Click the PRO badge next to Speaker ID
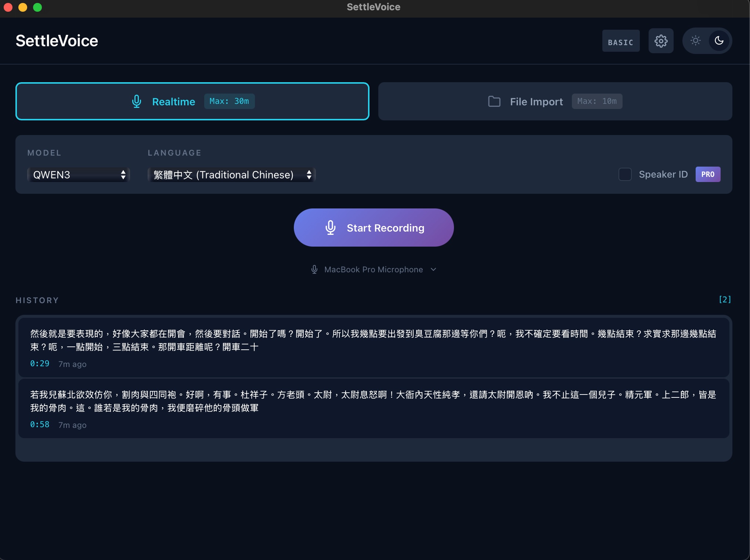This screenshot has height=560, width=750. pos(708,174)
